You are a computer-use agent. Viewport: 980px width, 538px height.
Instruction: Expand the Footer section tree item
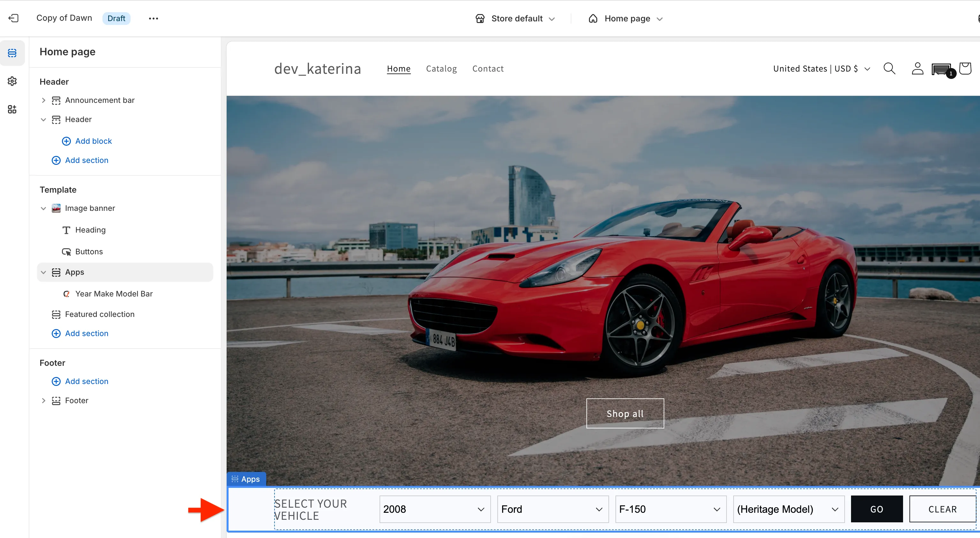(43, 401)
